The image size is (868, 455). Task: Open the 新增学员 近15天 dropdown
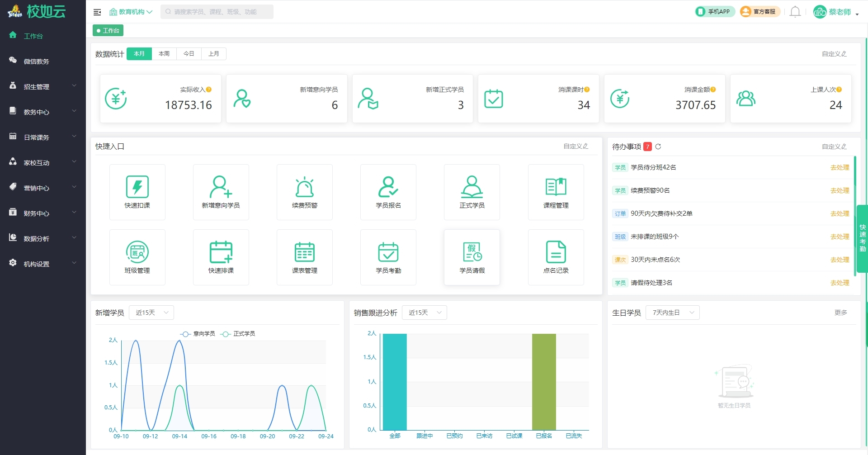tap(151, 313)
